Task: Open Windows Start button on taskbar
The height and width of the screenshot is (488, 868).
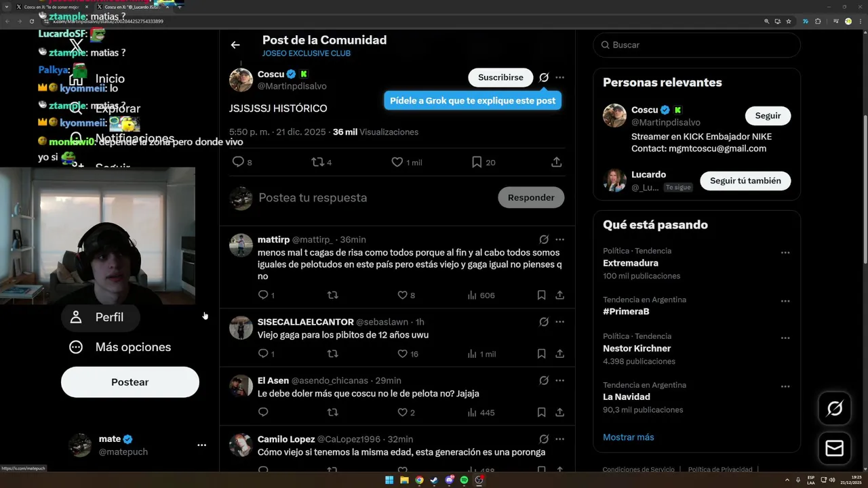Action: [x=389, y=480]
